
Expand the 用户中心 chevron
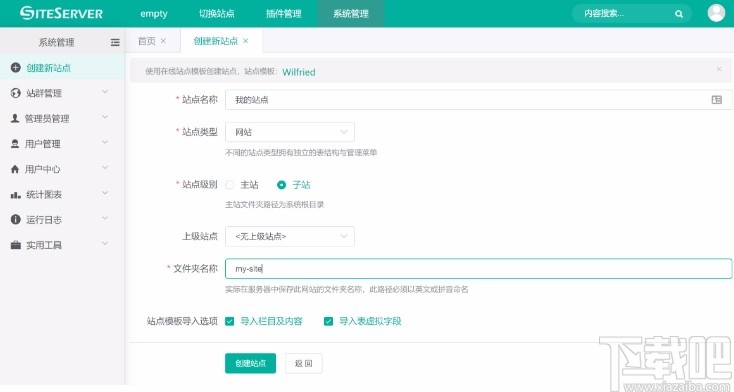pos(105,168)
